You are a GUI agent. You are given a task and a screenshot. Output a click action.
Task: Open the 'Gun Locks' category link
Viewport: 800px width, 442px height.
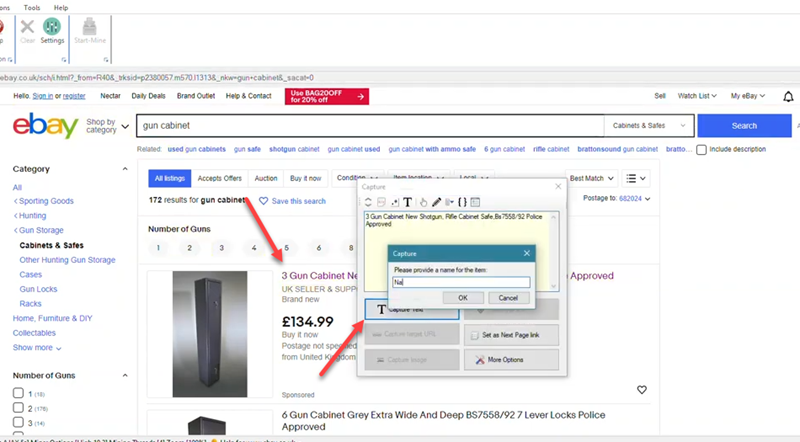click(x=39, y=289)
